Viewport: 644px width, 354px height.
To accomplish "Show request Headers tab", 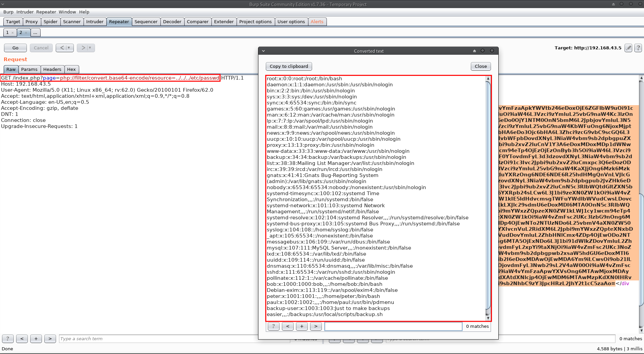I will click(x=52, y=69).
